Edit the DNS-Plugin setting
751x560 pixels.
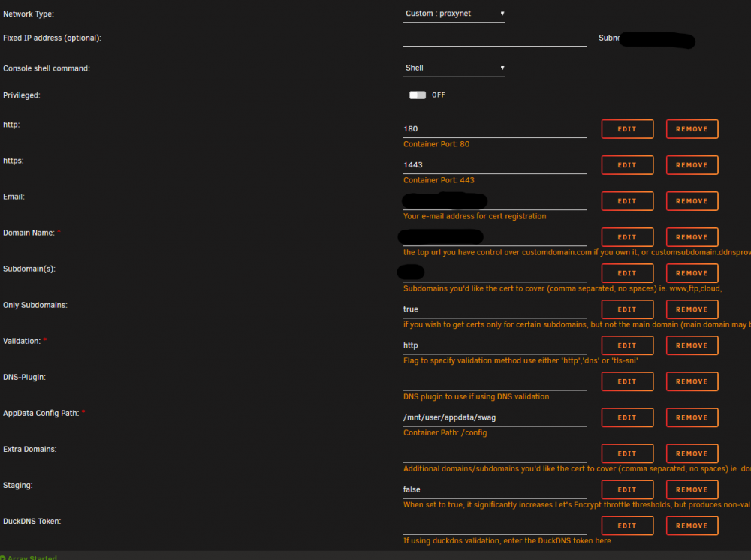[x=627, y=381]
